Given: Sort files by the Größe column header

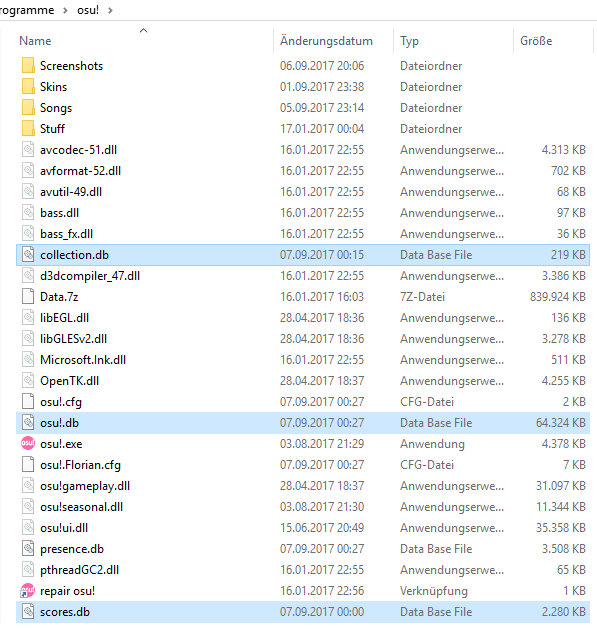Looking at the screenshot, I should point(536,41).
